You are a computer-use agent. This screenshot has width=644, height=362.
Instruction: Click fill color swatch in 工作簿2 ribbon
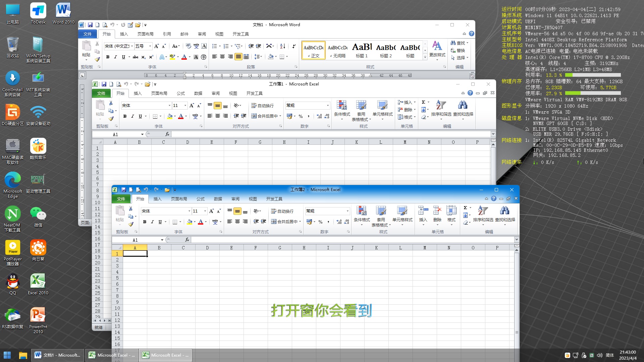[190, 222]
